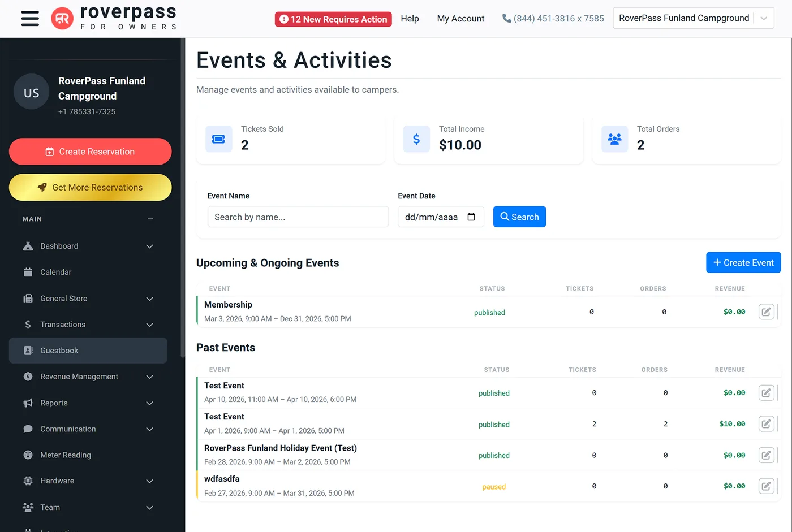
Task: Click the wdfasdfa event name
Action: pos(222,479)
